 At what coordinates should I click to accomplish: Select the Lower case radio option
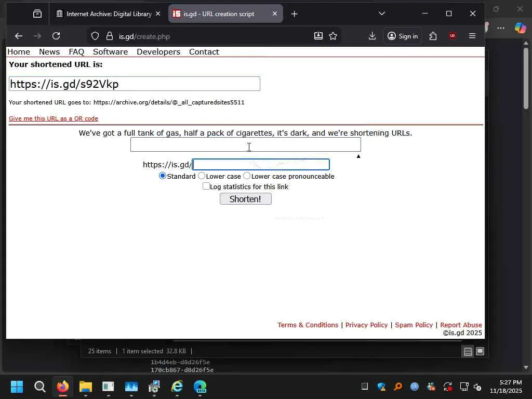[x=202, y=176]
